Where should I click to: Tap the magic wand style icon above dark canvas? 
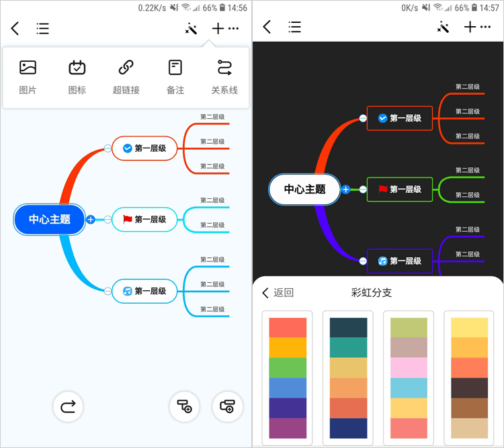pyautogui.click(x=443, y=27)
